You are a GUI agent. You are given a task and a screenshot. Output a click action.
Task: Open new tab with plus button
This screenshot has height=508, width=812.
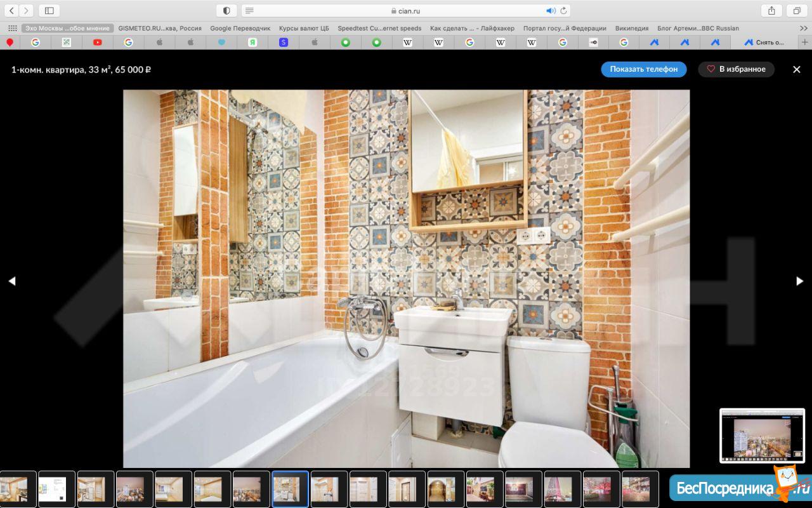[x=805, y=42]
